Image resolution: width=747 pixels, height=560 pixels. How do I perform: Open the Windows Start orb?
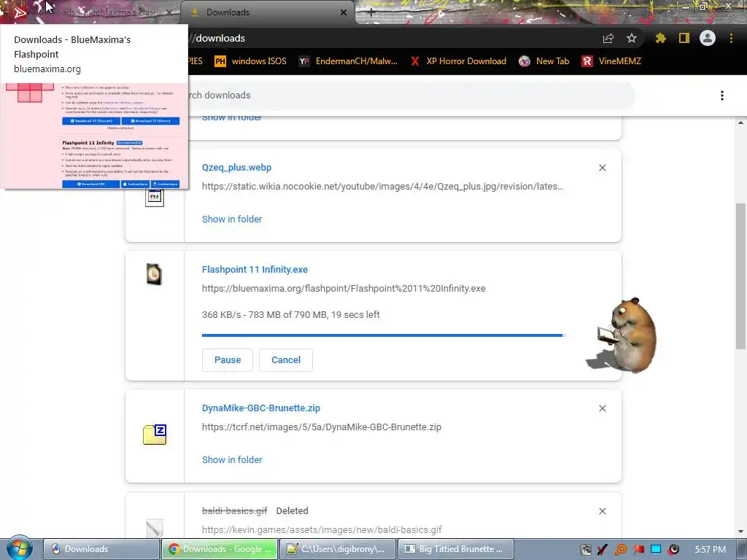coord(19,548)
